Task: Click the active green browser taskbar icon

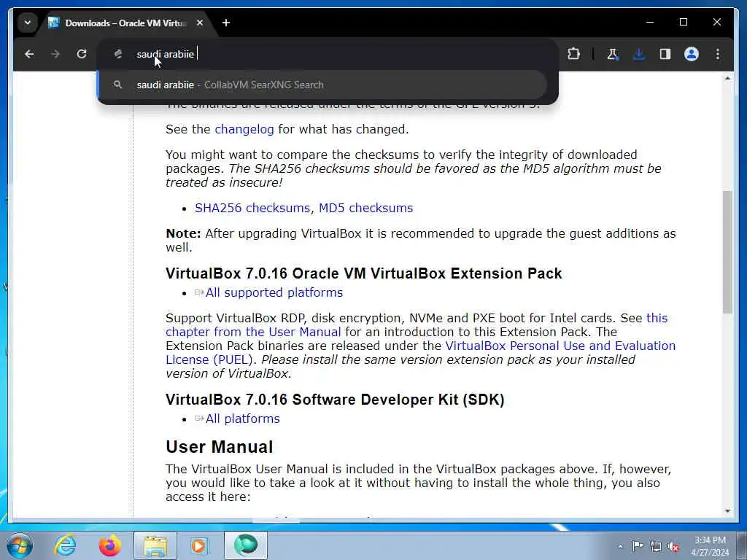Action: click(246, 545)
